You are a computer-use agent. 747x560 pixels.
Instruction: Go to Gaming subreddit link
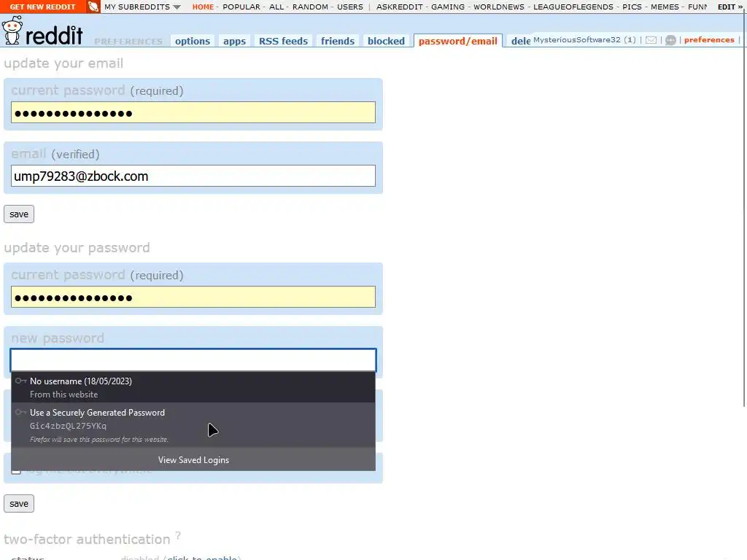coord(448,7)
